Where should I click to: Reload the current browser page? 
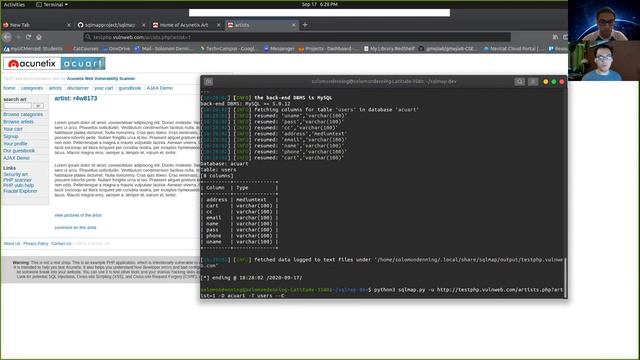(x=28, y=37)
